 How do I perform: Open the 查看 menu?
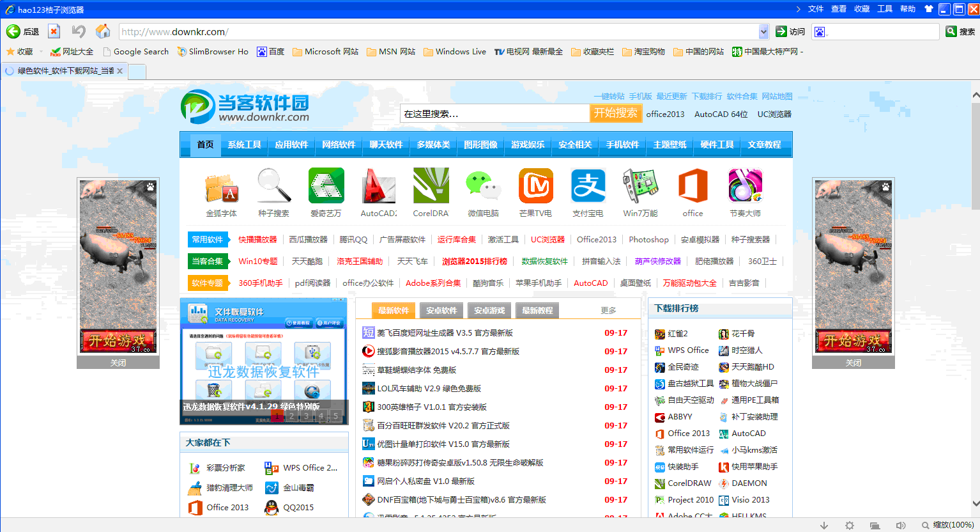click(x=839, y=9)
